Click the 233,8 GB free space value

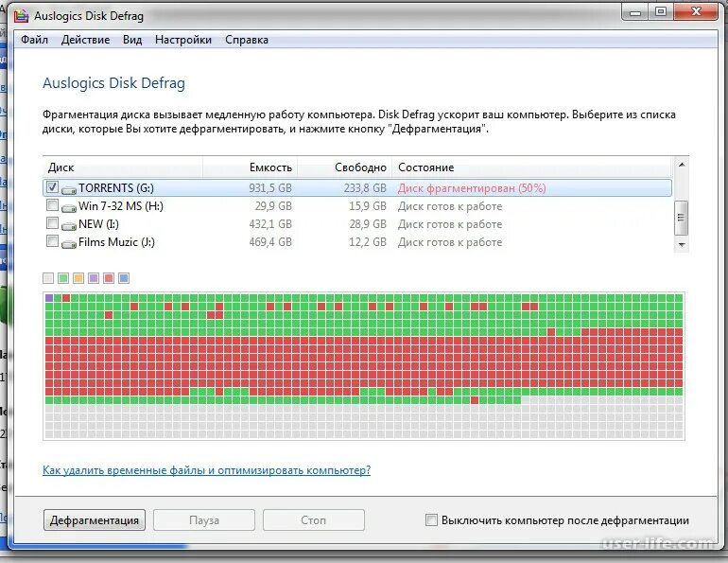(365, 188)
